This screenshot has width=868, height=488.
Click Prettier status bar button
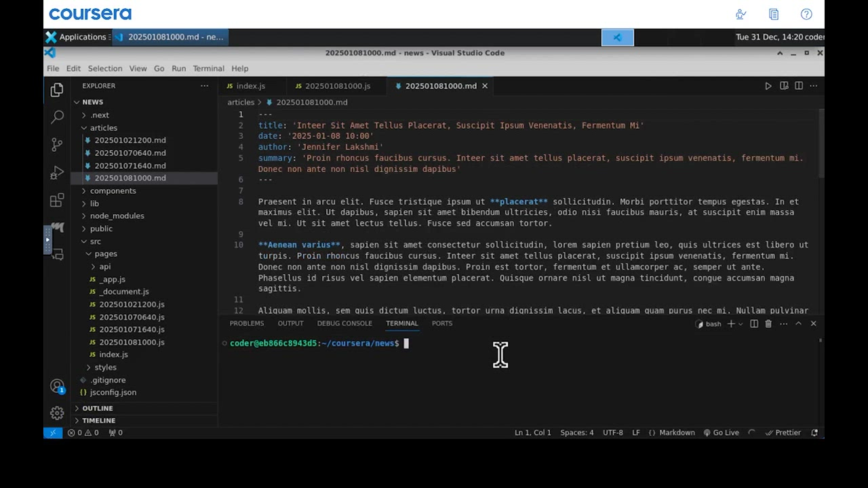click(x=783, y=432)
